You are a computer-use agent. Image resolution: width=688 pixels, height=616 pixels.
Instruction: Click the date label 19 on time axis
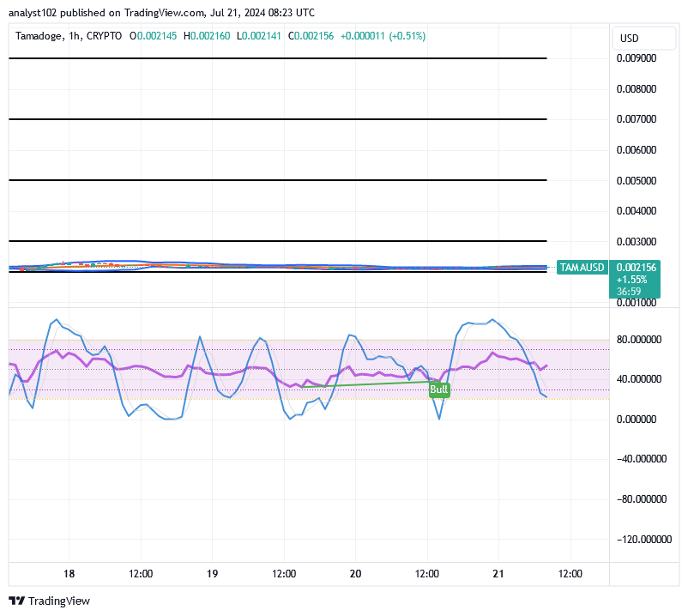pyautogui.click(x=213, y=574)
